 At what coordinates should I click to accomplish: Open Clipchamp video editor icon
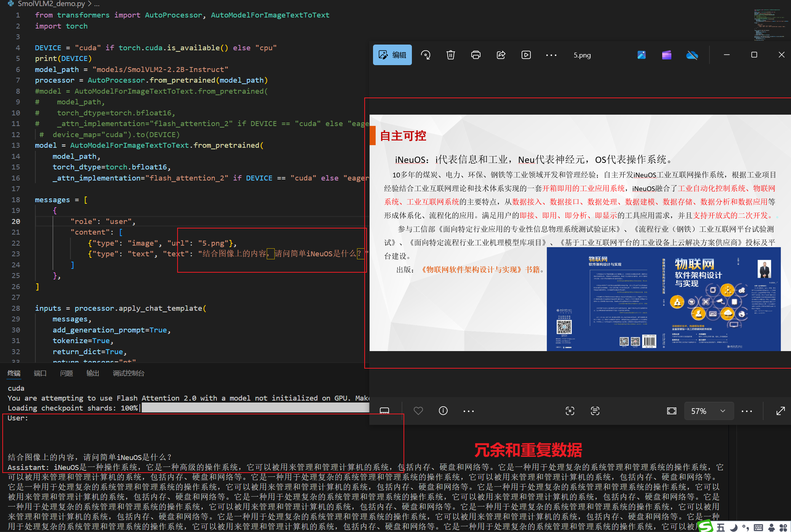pos(666,55)
